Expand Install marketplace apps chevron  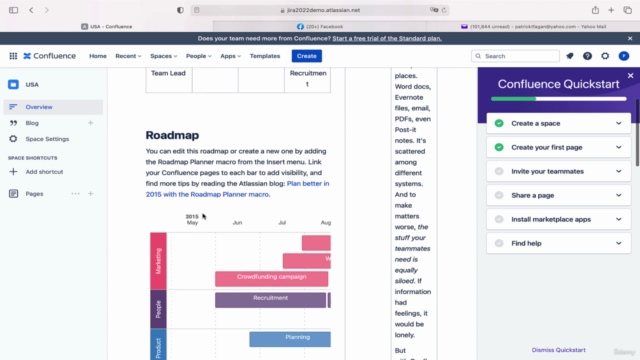619,219
